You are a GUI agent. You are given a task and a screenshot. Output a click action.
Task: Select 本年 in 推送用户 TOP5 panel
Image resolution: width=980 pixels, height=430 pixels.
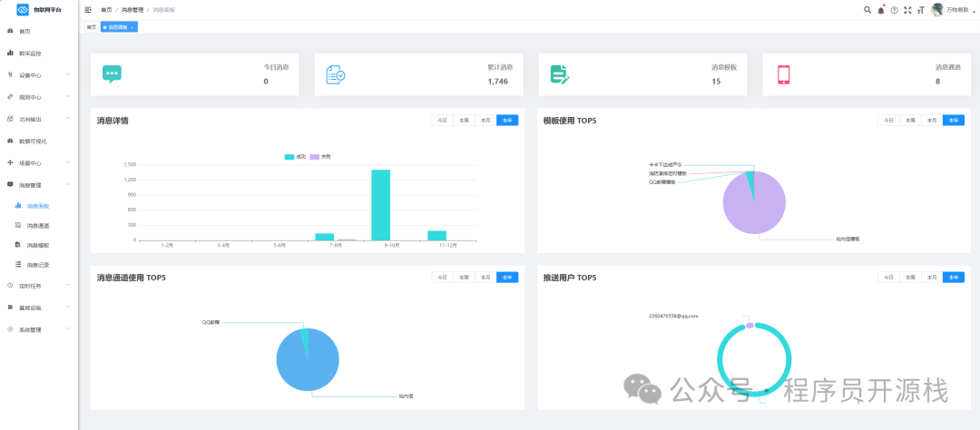coord(954,278)
